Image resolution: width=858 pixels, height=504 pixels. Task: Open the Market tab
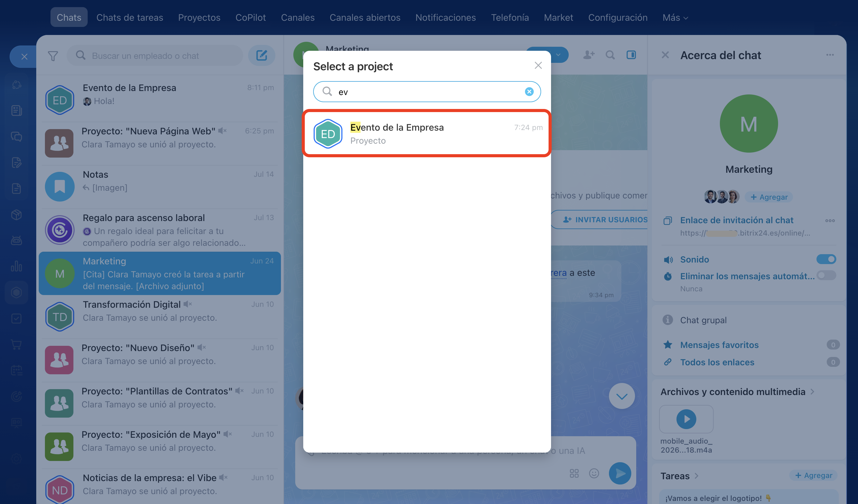[558, 17]
